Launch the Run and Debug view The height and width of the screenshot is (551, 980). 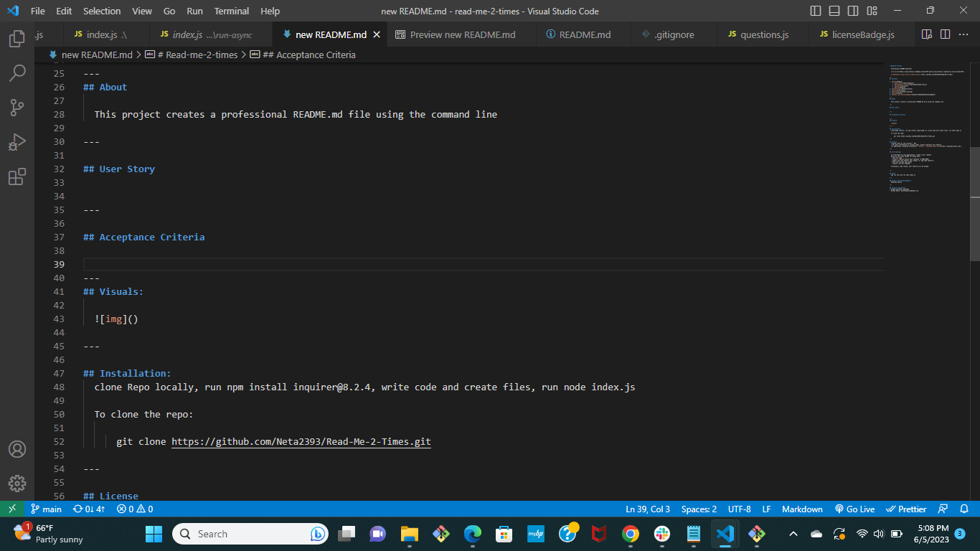coord(18,141)
